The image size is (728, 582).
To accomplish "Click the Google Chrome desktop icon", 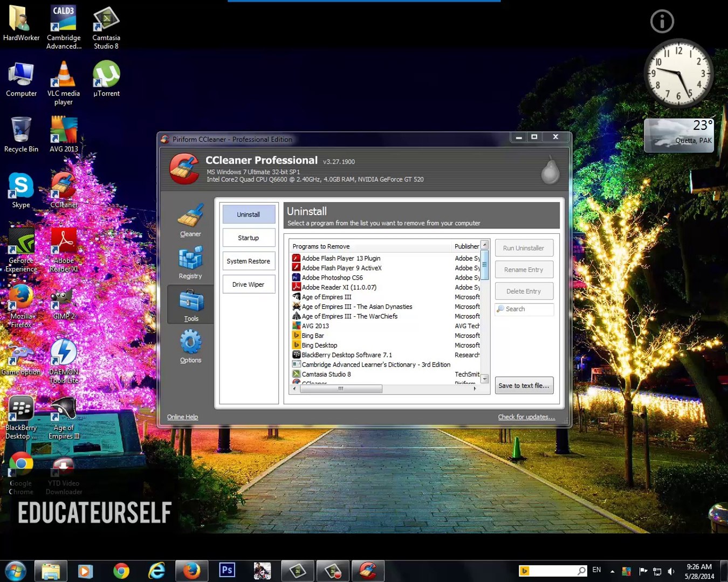I will 21,474.
